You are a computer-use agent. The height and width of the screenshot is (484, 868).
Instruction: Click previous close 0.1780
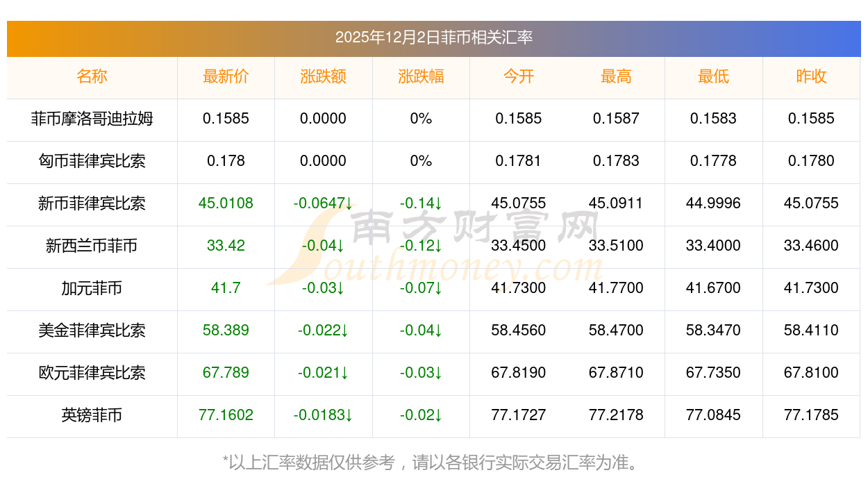tap(811, 161)
